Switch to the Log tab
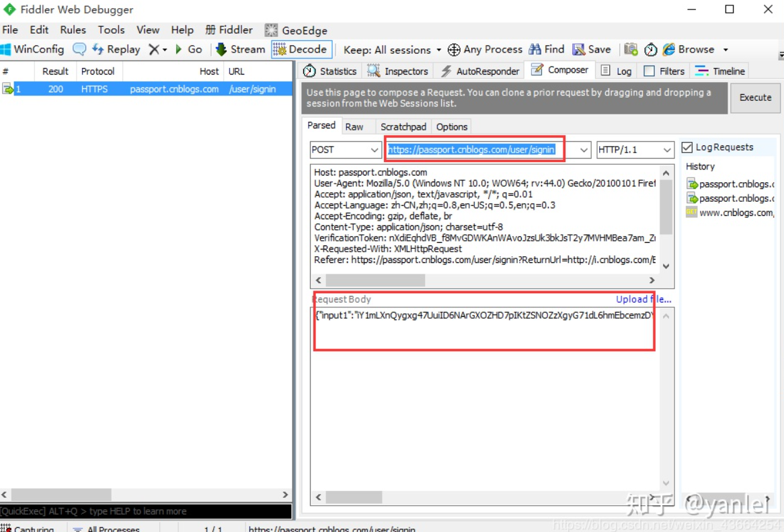Image resolution: width=784 pixels, height=532 pixels. click(x=616, y=71)
